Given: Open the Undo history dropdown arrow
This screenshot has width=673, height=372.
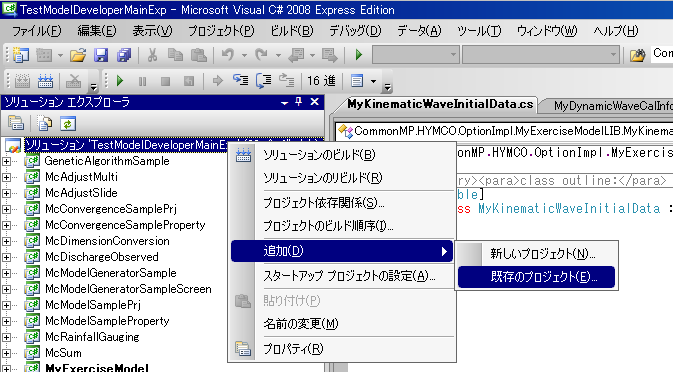Looking at the screenshot, I should click(x=244, y=55).
